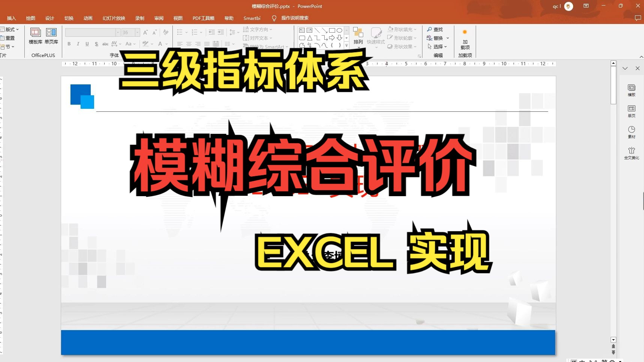644x362 pixels.
Task: Open the font name dropdown
Action: coord(118,33)
